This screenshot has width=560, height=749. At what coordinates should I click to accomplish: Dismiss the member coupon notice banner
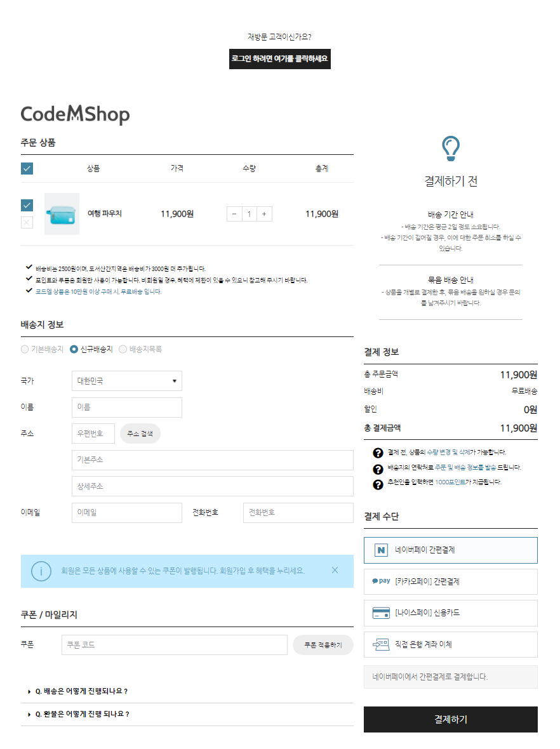tap(335, 570)
